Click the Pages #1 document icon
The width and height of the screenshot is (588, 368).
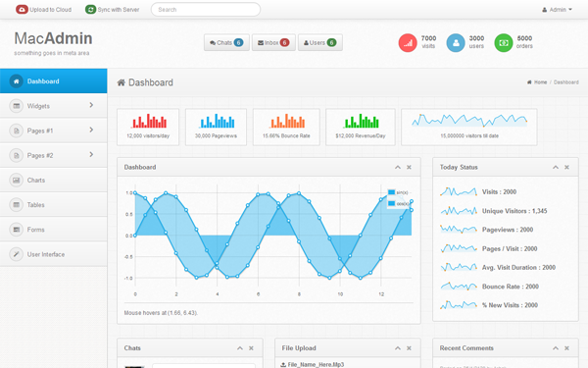tap(16, 131)
